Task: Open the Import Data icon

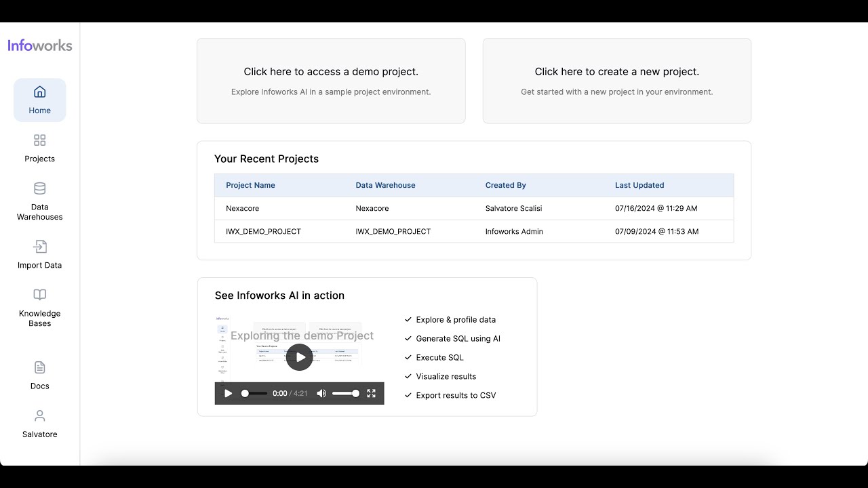Action: [40, 247]
